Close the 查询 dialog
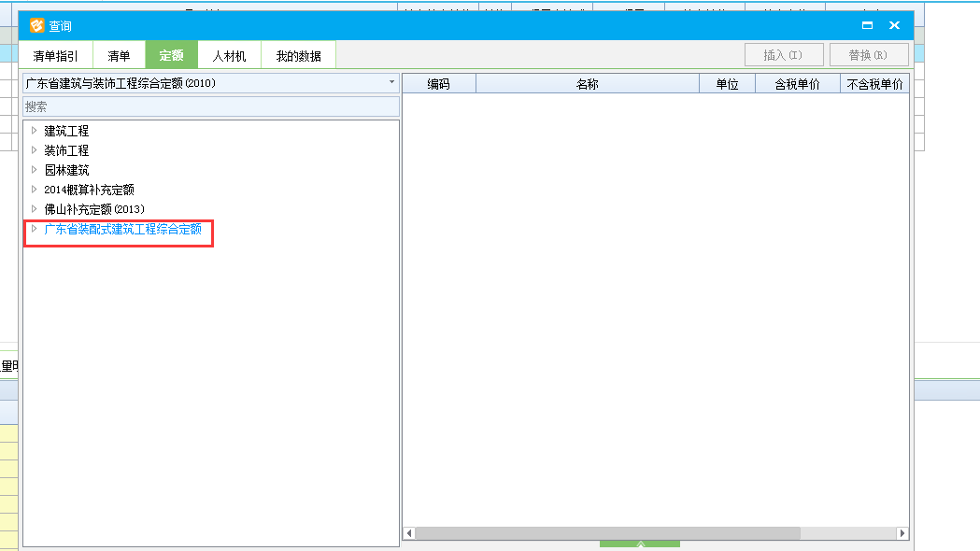This screenshot has height=551, width=980. pos(894,25)
